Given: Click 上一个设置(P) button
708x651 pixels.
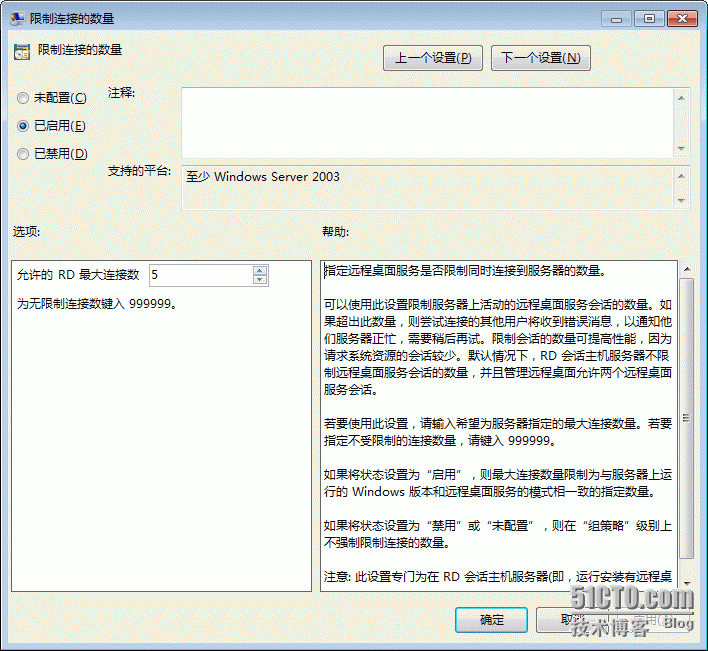Looking at the screenshot, I should [433, 58].
